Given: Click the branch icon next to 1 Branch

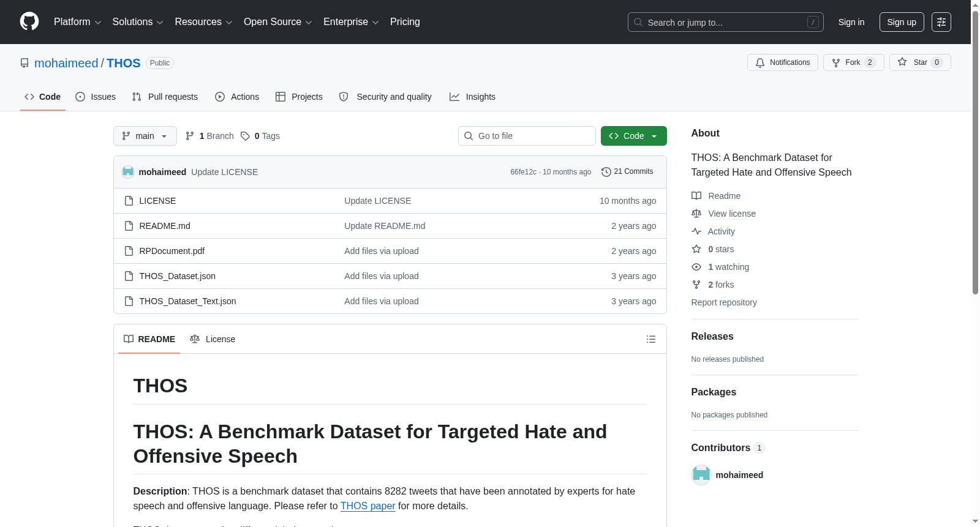Looking at the screenshot, I should (x=190, y=136).
